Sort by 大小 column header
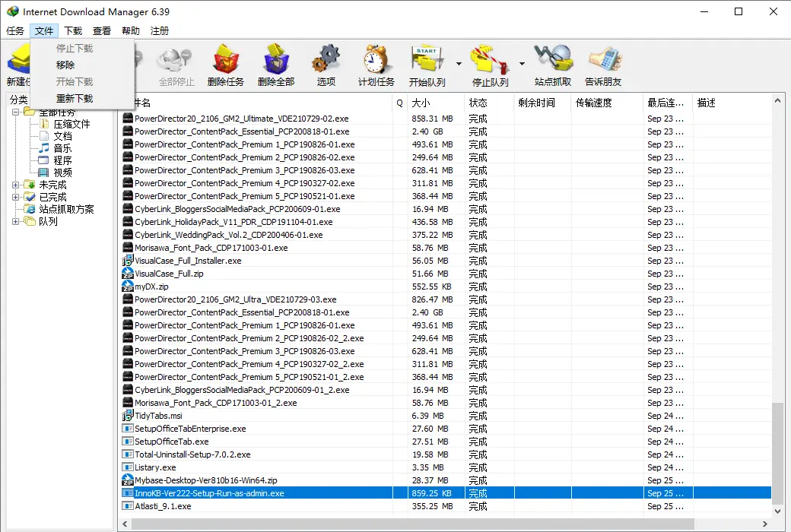Viewport: 791px width, 532px height. pyautogui.click(x=435, y=103)
